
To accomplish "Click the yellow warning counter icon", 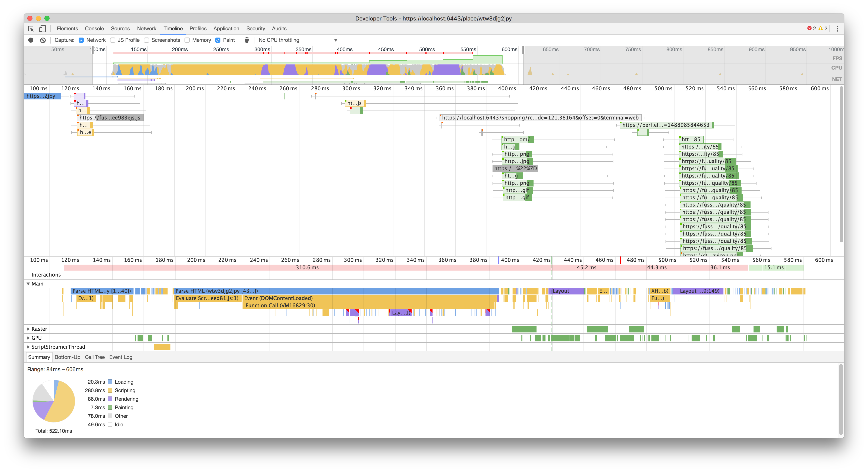I will (821, 28).
